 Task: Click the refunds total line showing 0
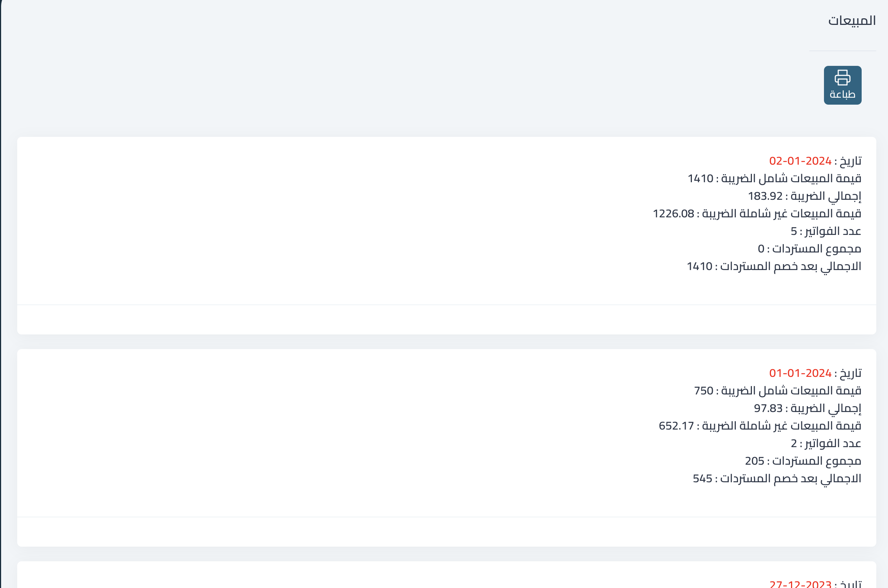[x=809, y=248]
